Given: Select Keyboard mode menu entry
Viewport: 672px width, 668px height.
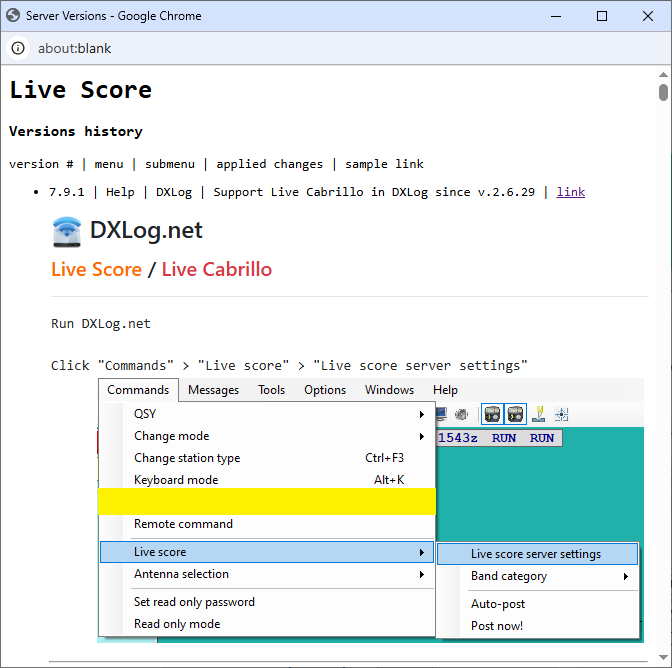Looking at the screenshot, I should coord(267,480).
